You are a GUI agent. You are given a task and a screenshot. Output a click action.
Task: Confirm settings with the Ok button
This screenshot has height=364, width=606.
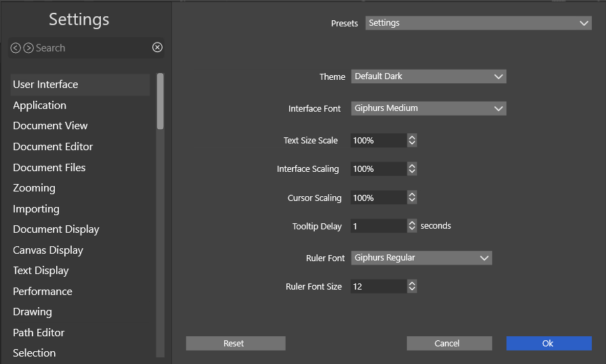click(x=548, y=344)
